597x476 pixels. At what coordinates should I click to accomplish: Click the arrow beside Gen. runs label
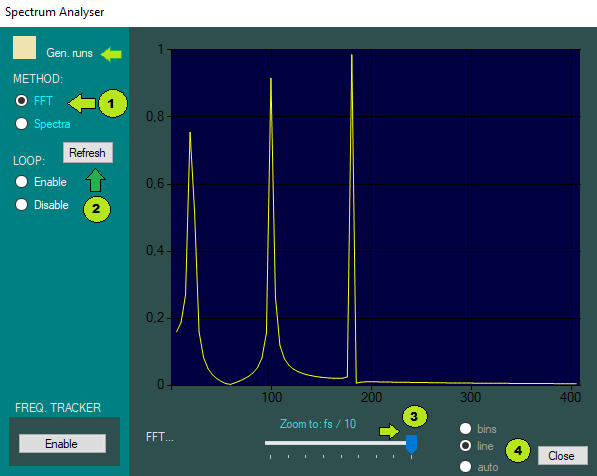pos(111,54)
